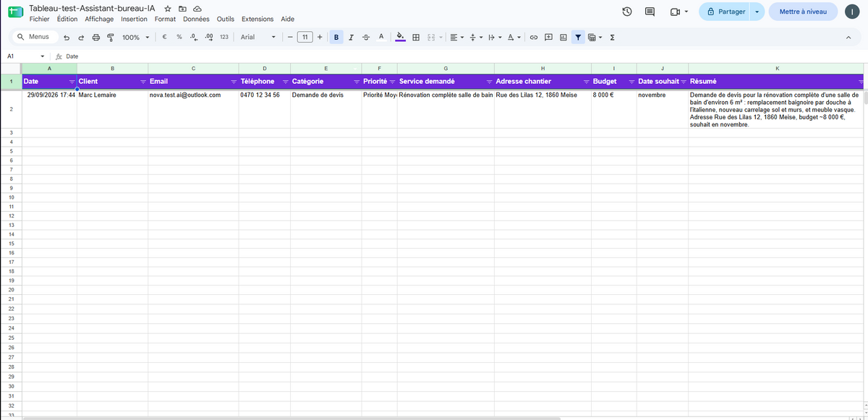Toggle bold formatting
Screen dimensions: 868x420
[336, 37]
